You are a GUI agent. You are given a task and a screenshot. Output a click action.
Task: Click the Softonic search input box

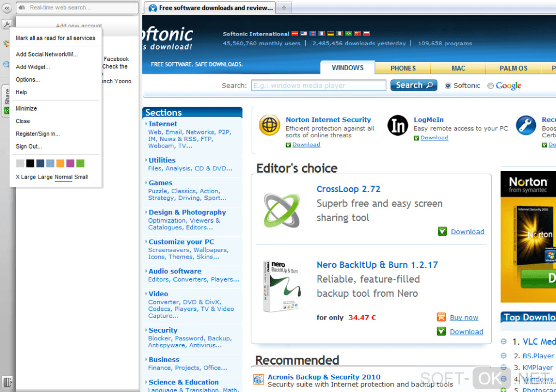(318, 85)
